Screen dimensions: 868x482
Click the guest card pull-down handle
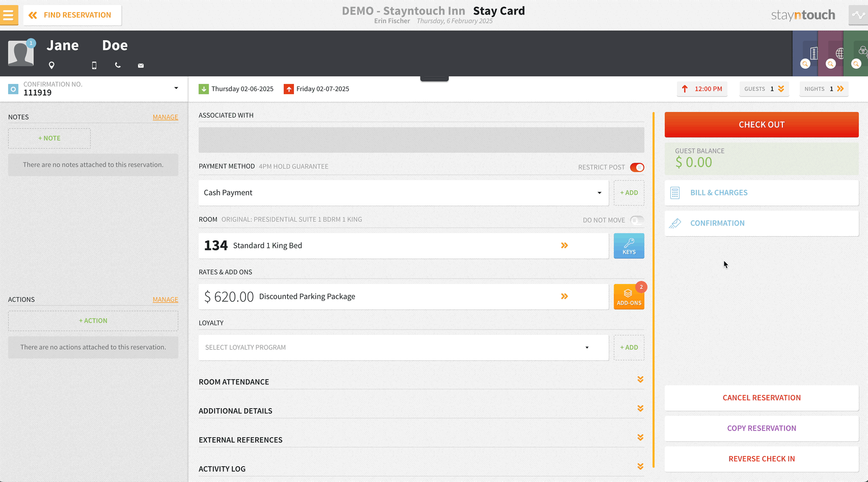pyautogui.click(x=435, y=78)
